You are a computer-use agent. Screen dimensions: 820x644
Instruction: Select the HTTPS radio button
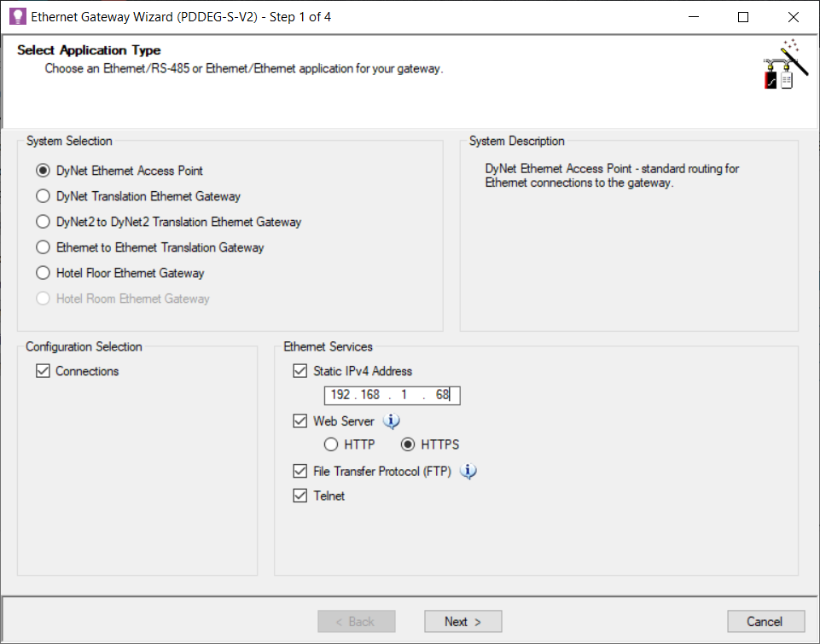point(408,444)
